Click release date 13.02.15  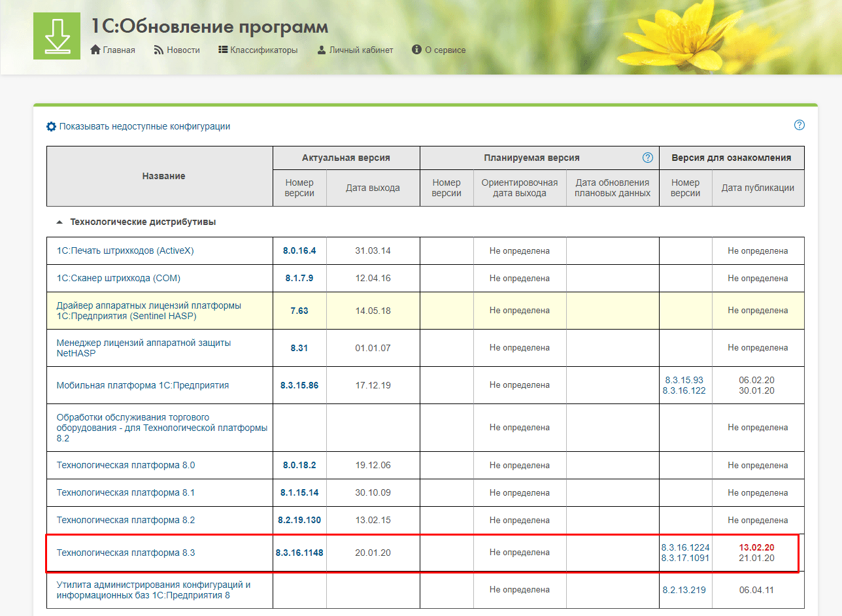click(373, 520)
